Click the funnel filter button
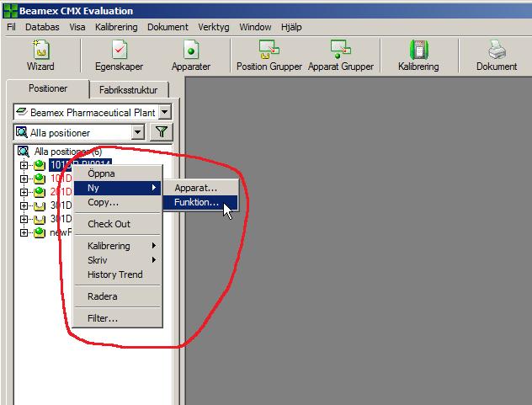The image size is (532, 405). [162, 131]
